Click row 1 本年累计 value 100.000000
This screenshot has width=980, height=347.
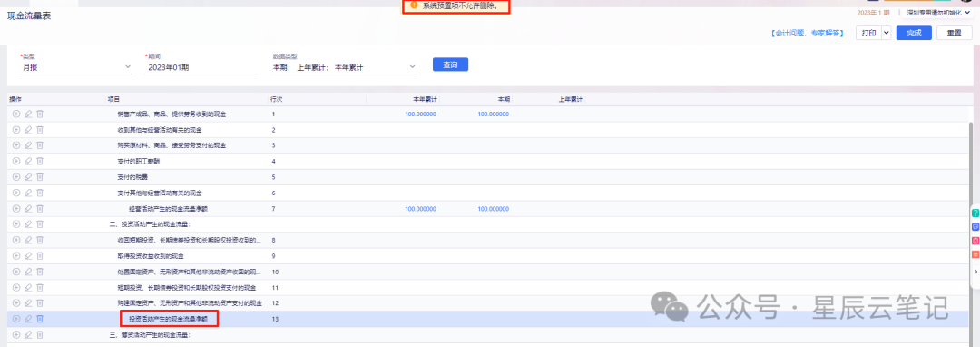point(421,114)
